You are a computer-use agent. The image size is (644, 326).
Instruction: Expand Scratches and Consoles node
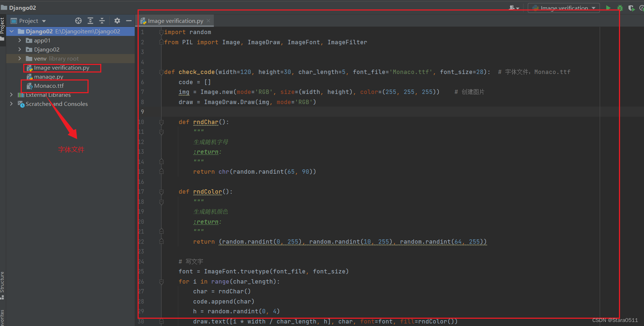tap(11, 104)
